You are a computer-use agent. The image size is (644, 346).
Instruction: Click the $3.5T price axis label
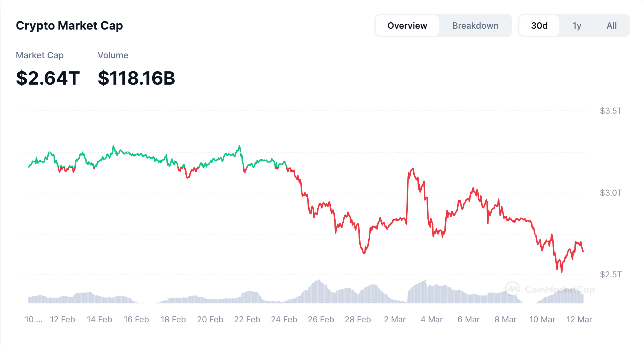pos(611,111)
